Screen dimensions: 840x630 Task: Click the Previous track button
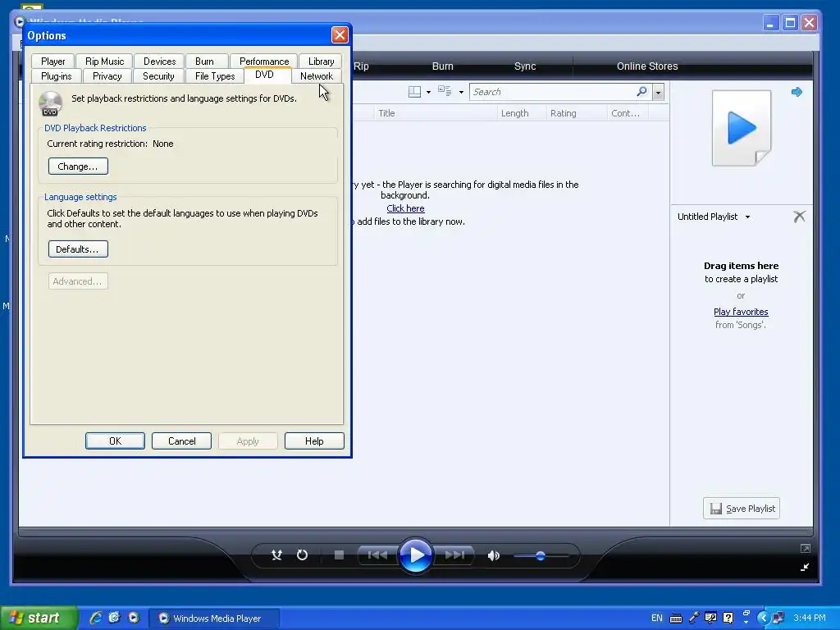(x=377, y=555)
